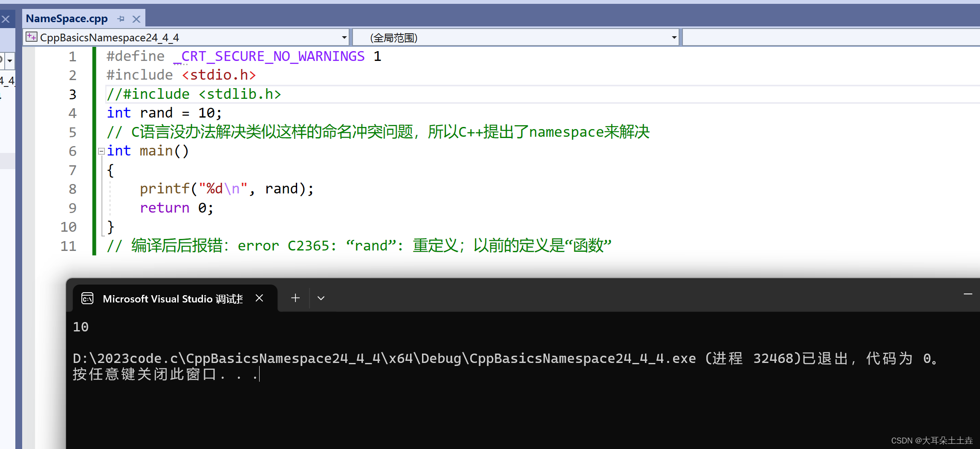Close the left docked panel with X
Image resolution: width=980 pixels, height=449 pixels.
6,19
